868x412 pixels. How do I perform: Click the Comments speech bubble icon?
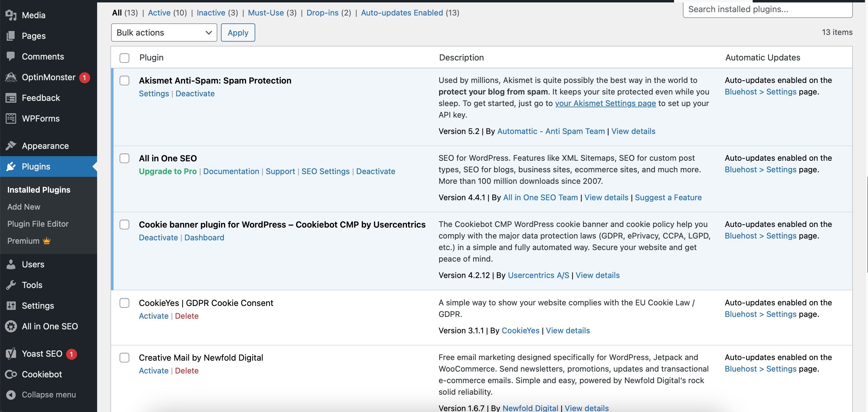[11, 56]
